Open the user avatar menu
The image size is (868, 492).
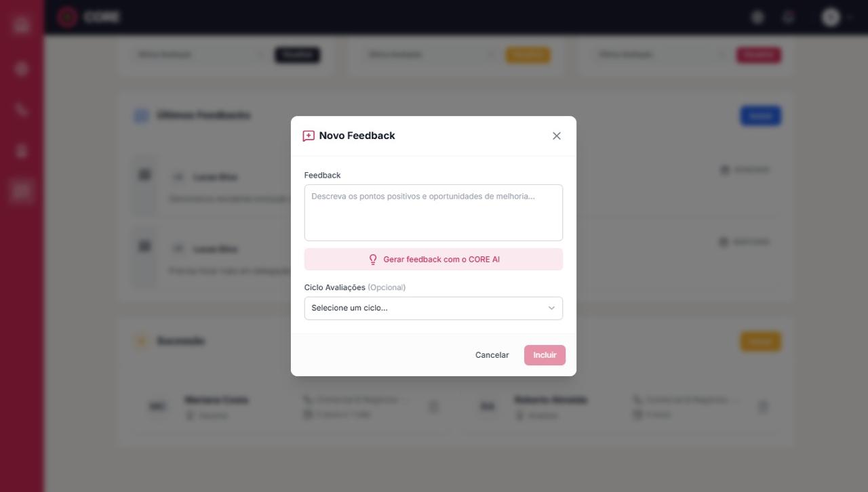[831, 18]
